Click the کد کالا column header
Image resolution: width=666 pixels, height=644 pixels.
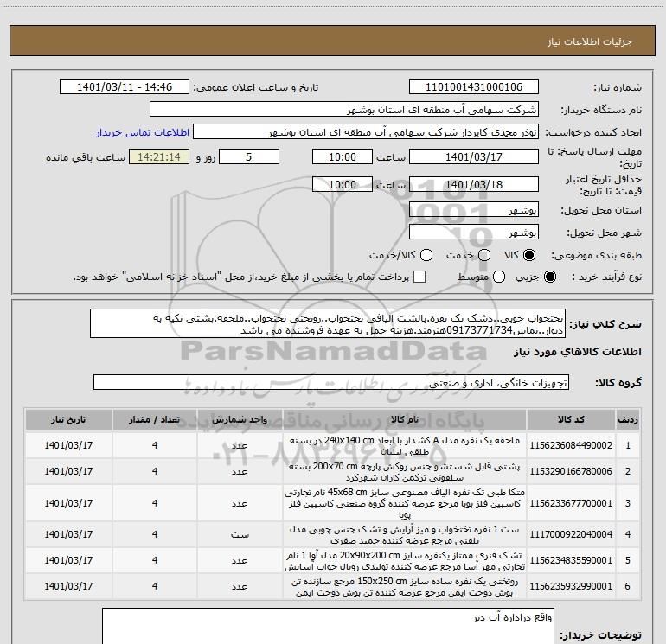(571, 420)
